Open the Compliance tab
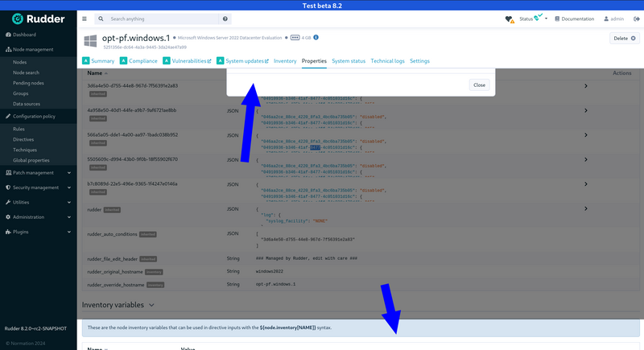 138,60
